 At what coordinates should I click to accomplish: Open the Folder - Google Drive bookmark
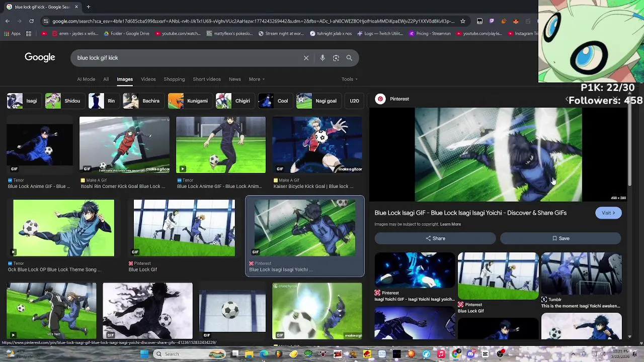[x=126, y=34]
